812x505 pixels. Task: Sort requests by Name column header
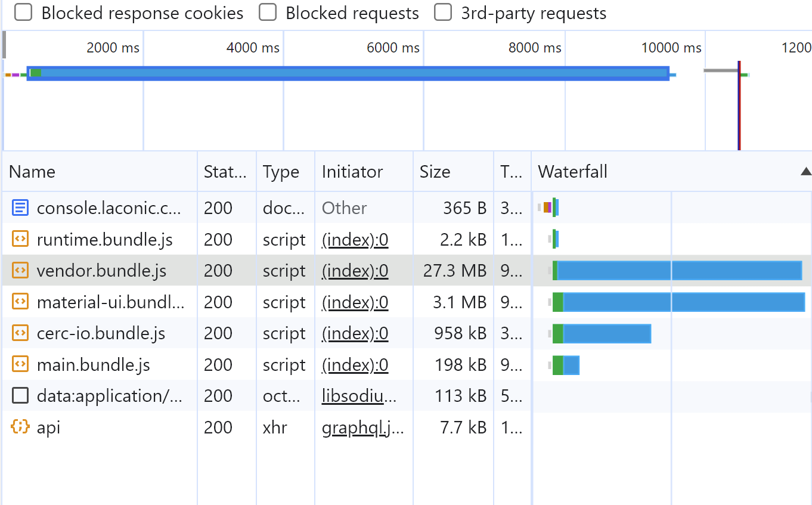click(x=32, y=172)
